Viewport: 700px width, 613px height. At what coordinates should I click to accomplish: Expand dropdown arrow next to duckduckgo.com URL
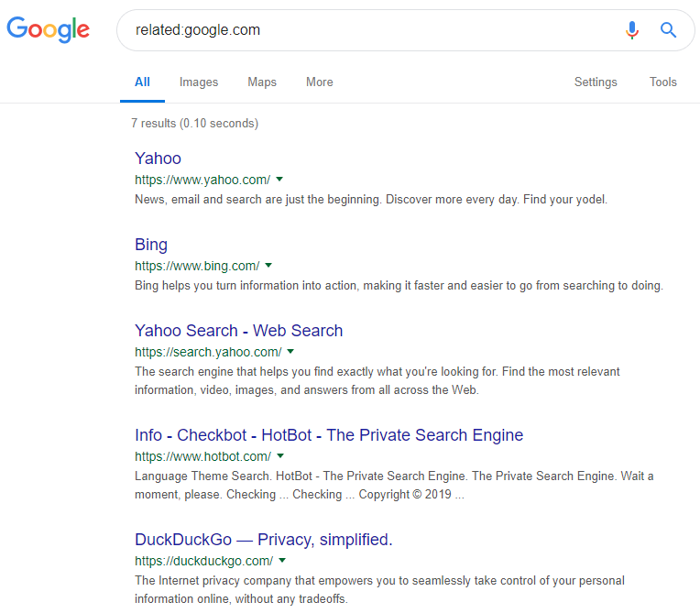(x=282, y=561)
